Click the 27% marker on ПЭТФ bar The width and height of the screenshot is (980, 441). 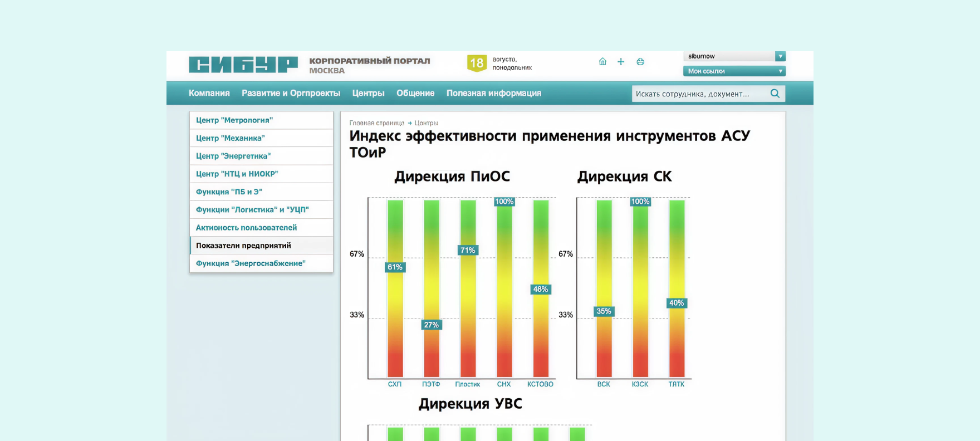pos(432,325)
